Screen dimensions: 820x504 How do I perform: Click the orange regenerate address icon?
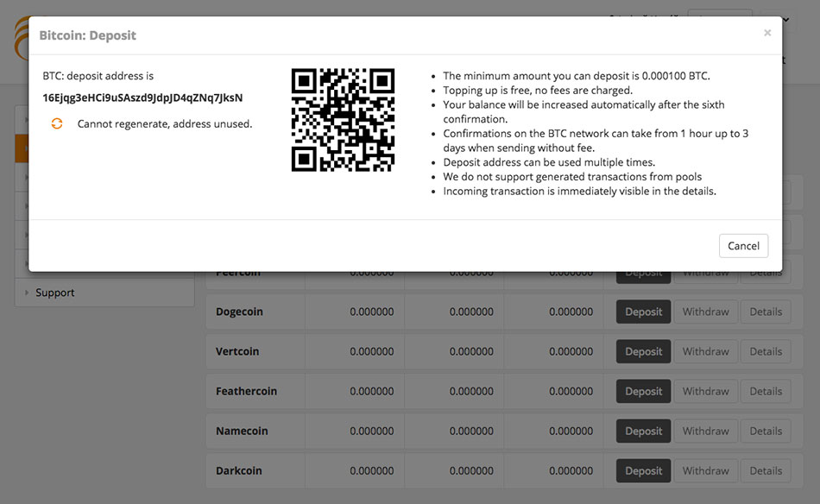(57, 123)
